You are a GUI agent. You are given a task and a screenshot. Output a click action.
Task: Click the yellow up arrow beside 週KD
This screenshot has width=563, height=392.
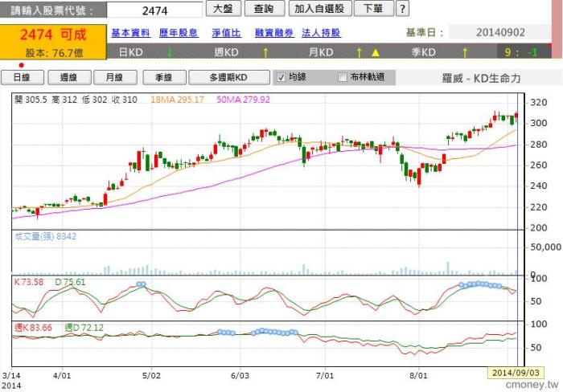tap(265, 52)
